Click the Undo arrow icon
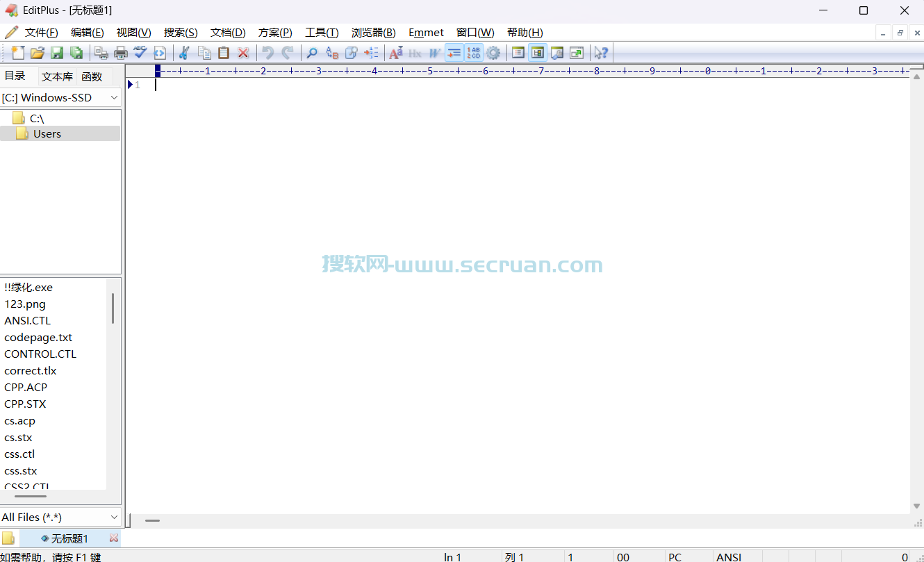The height and width of the screenshot is (562, 924). 267,53
